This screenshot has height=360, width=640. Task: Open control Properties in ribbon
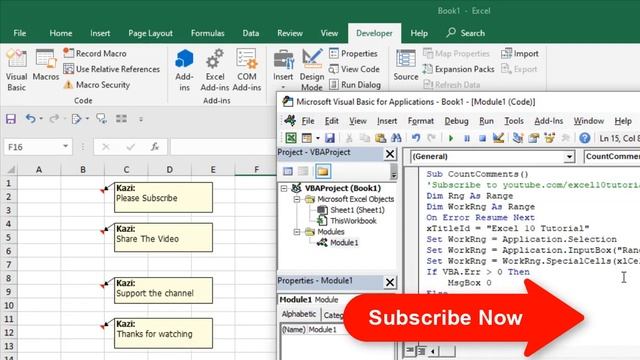353,53
